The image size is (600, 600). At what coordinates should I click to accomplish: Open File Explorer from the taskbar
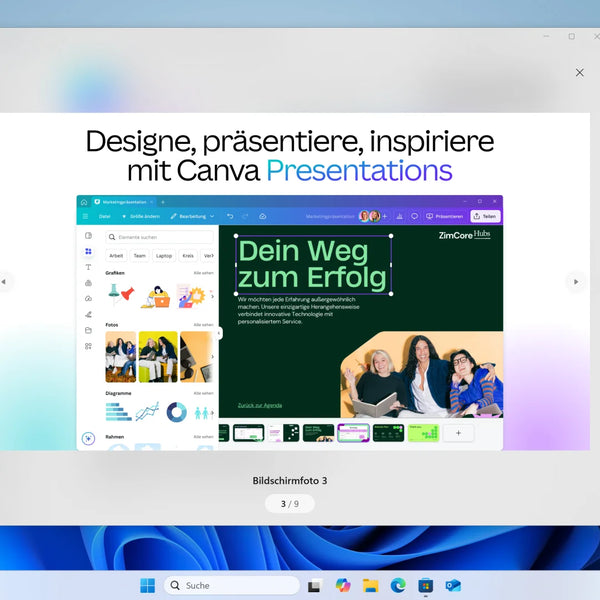click(x=370, y=585)
